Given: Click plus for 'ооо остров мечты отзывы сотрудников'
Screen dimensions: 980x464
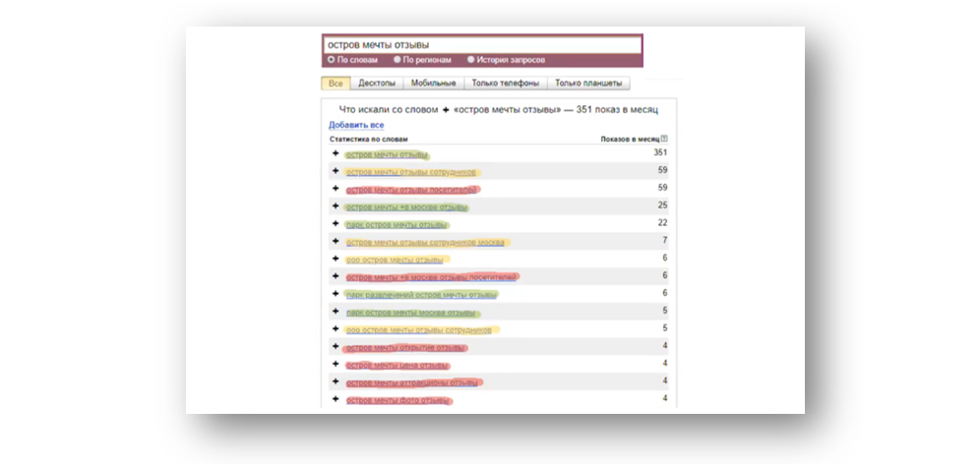Looking at the screenshot, I should [336, 328].
